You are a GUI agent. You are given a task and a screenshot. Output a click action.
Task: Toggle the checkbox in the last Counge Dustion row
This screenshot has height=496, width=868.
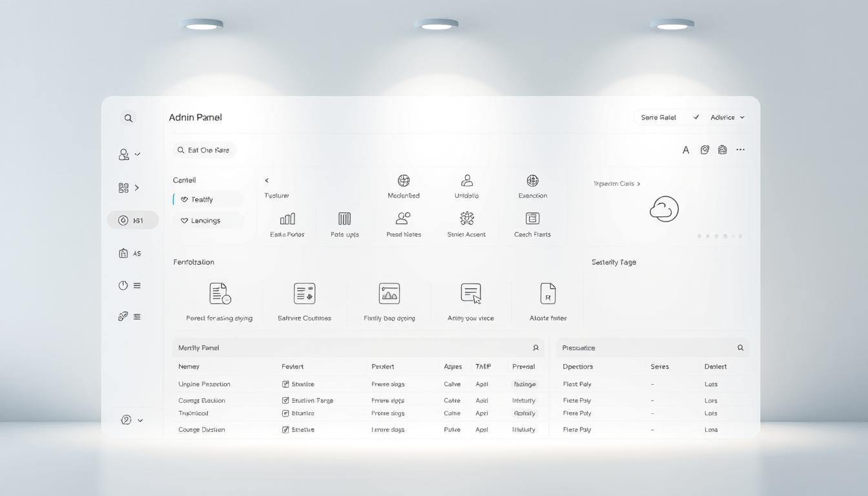285,429
